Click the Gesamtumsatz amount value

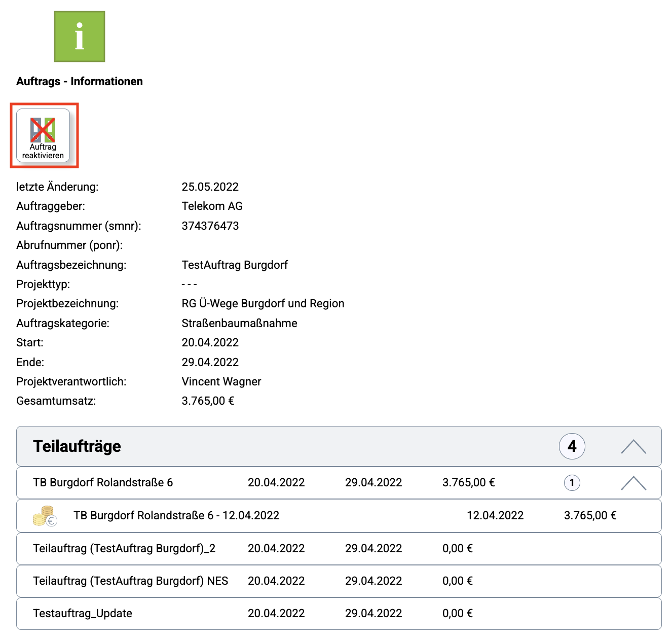tap(208, 401)
